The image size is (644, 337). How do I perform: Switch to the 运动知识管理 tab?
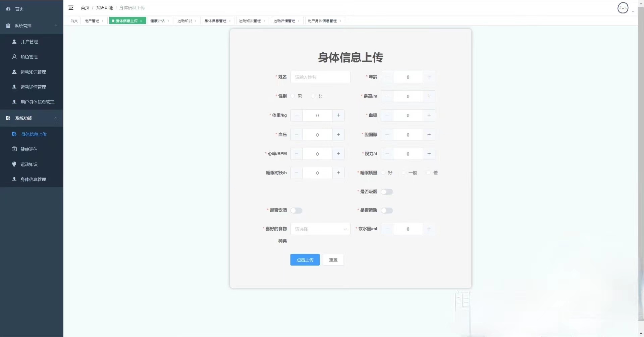click(x=252, y=21)
